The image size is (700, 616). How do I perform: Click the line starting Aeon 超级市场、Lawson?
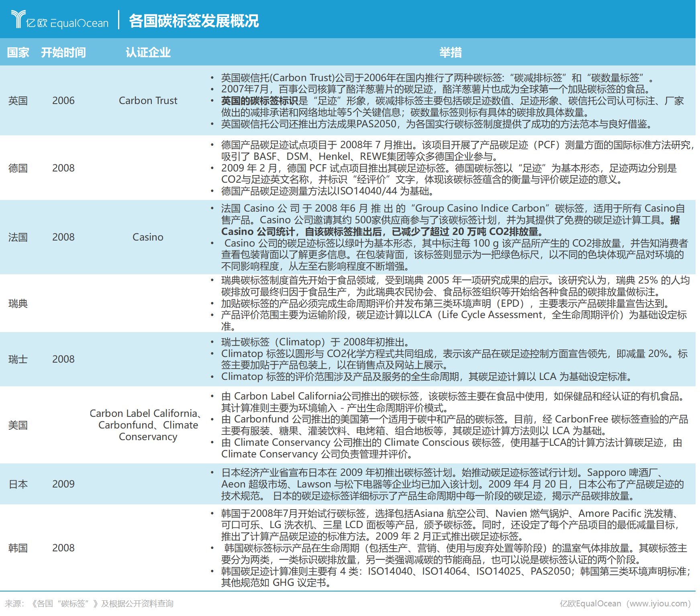[453, 484]
